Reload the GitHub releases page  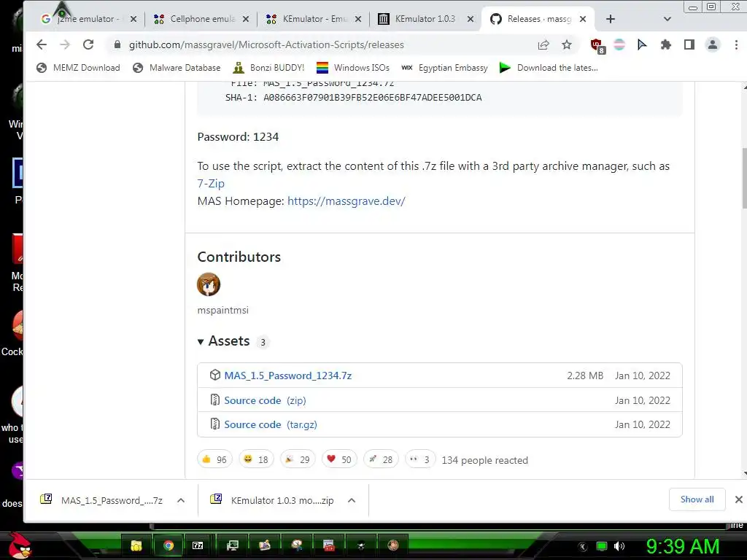click(x=88, y=44)
